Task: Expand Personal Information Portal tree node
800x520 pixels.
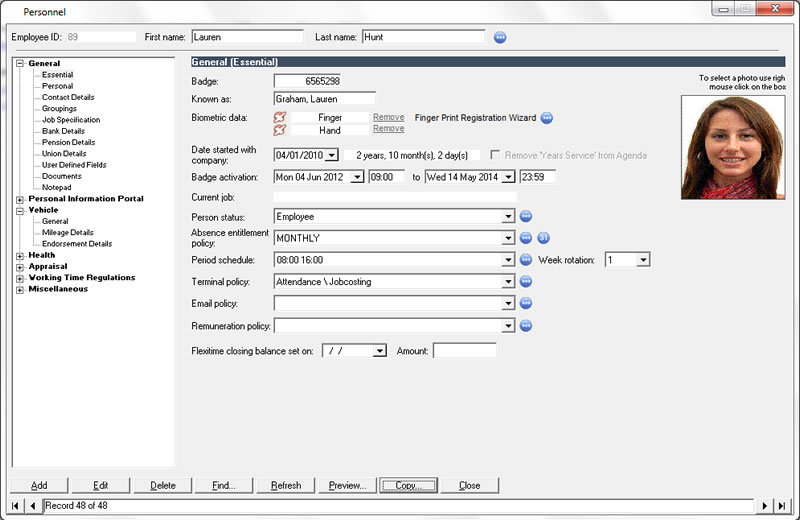Action: point(20,199)
